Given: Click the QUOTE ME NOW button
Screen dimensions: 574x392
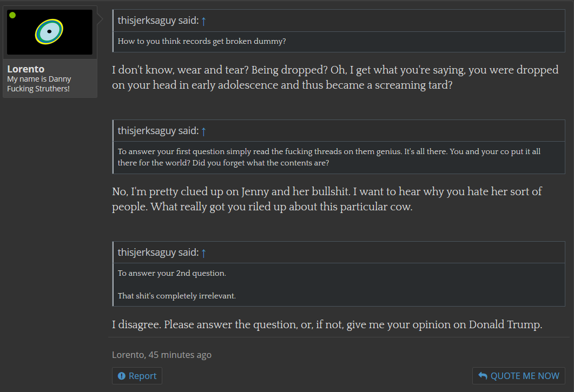Looking at the screenshot, I should point(518,376).
